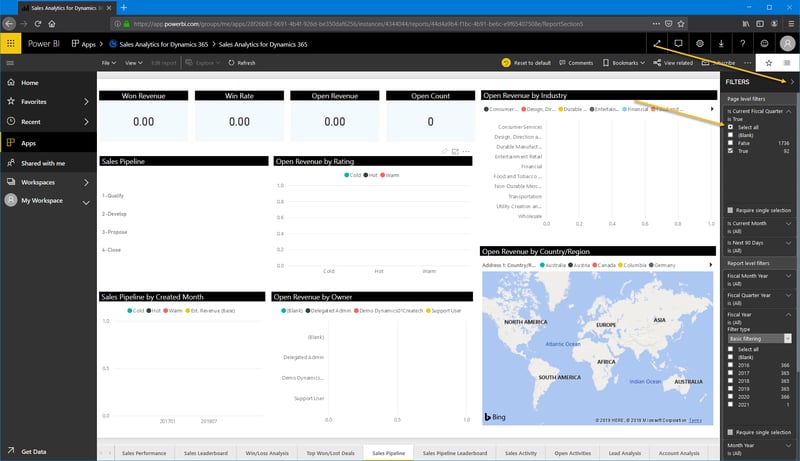Uncheck the True option checkbox
The width and height of the screenshot is (800, 461).
[730, 151]
